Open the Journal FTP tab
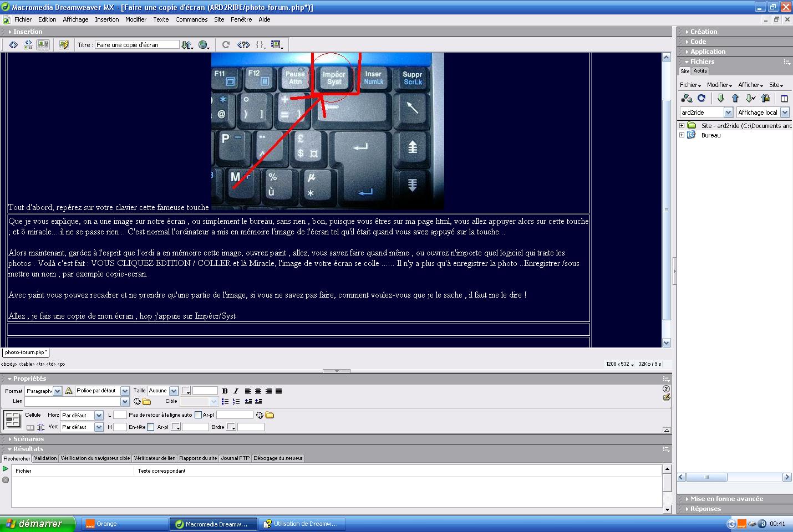The height and width of the screenshot is (532, 793). pyautogui.click(x=235, y=458)
